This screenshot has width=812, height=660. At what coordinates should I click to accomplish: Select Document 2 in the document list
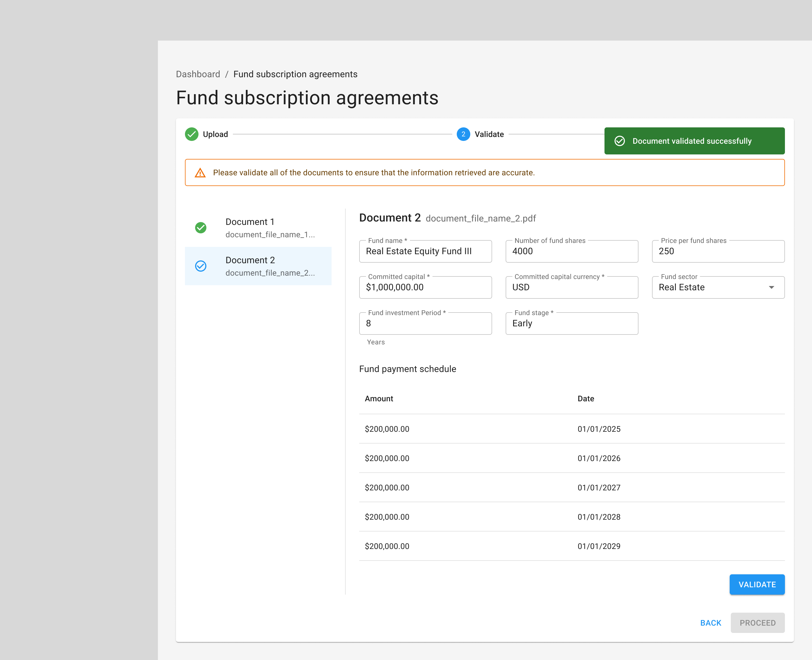(258, 266)
